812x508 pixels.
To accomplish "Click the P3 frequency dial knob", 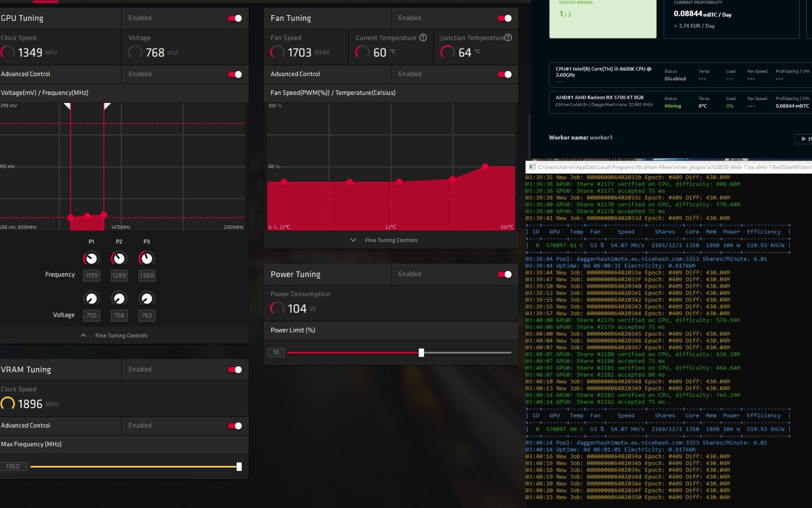I will tap(146, 259).
